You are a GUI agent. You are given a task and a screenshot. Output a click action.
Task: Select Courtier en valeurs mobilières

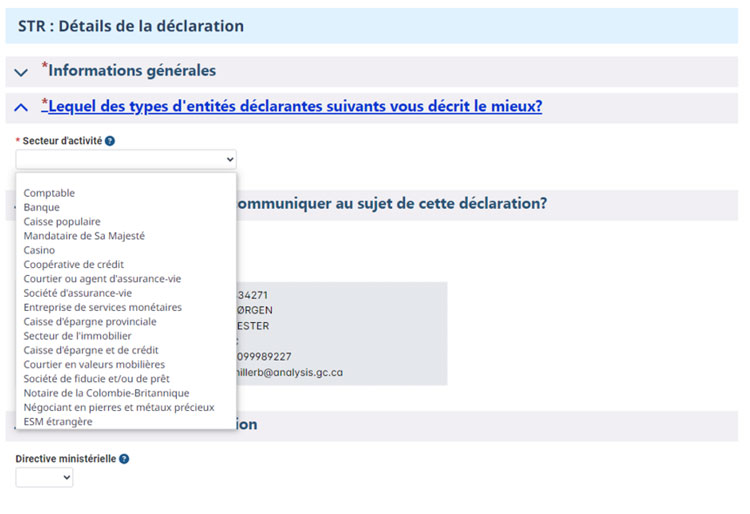pos(94,365)
